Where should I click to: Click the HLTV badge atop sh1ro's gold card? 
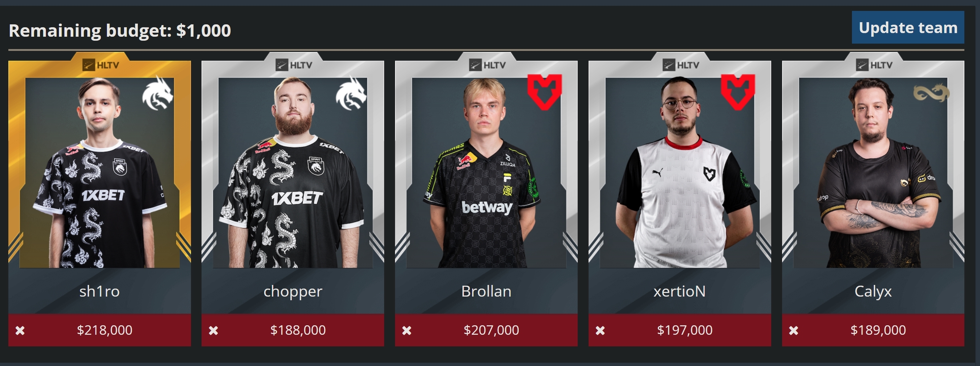(100, 65)
